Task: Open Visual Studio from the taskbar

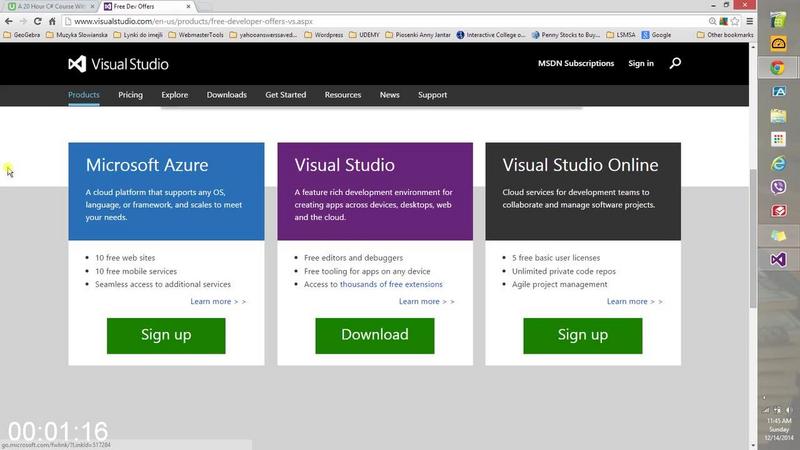Action: coord(778,259)
